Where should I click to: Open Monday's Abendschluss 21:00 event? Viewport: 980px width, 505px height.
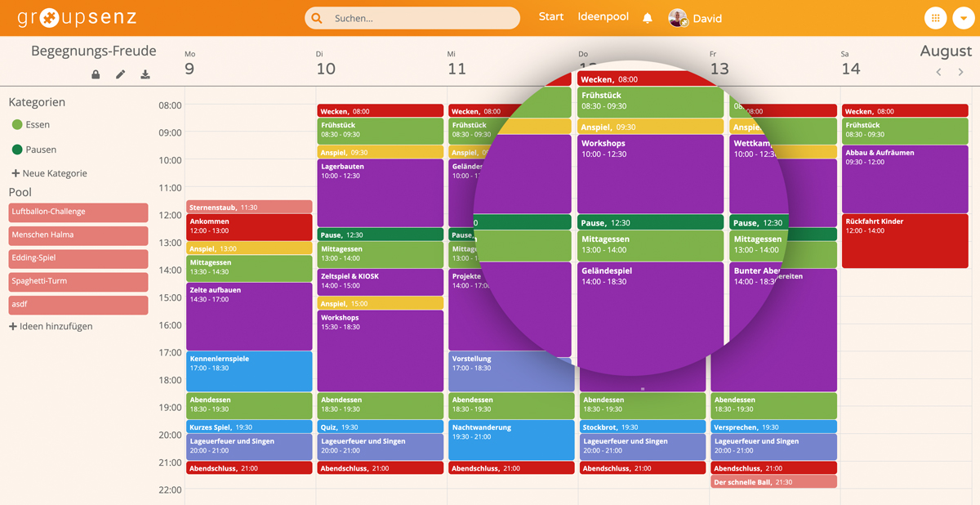(249, 468)
